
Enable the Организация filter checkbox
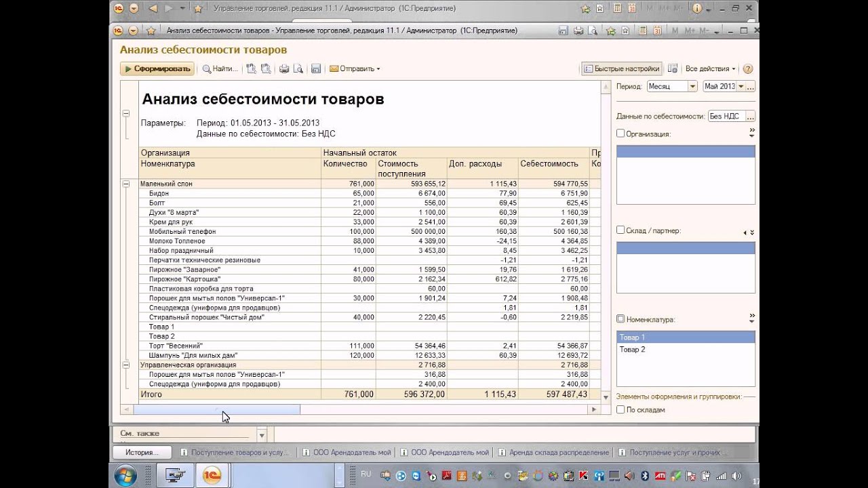coord(620,134)
